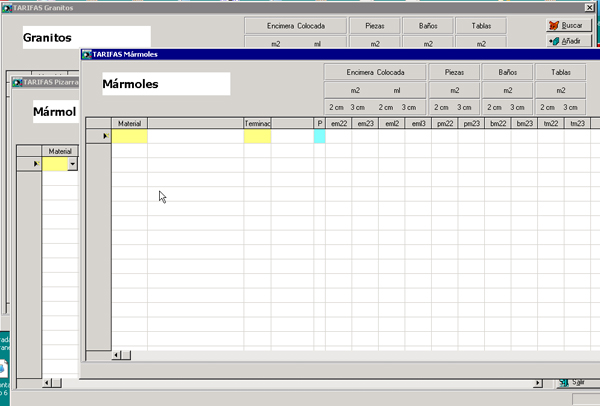
Task: Click the P column header
Action: (320, 123)
